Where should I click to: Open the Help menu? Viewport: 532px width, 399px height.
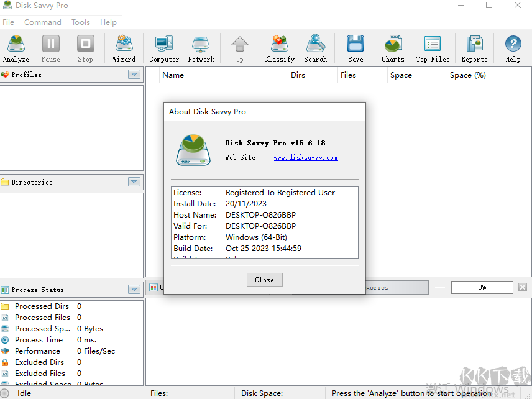click(108, 22)
